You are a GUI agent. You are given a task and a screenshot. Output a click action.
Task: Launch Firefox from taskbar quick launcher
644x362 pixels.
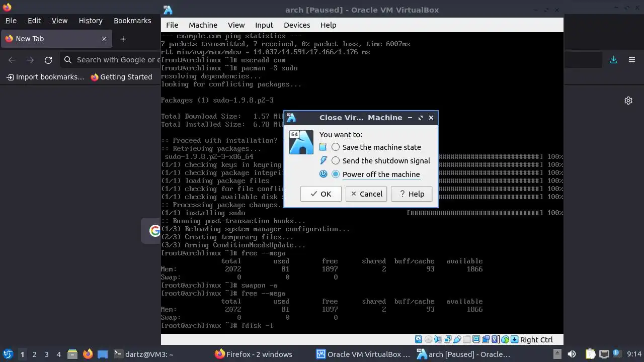(88, 354)
